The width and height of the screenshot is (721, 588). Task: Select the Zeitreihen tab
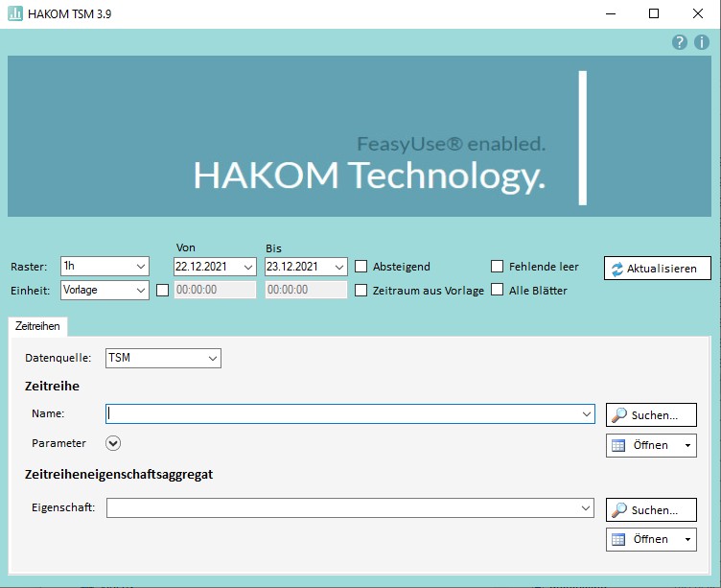(38, 326)
